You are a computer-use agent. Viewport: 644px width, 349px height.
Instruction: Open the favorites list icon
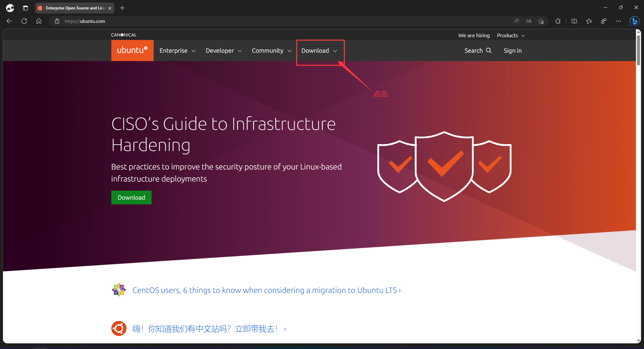tap(589, 21)
